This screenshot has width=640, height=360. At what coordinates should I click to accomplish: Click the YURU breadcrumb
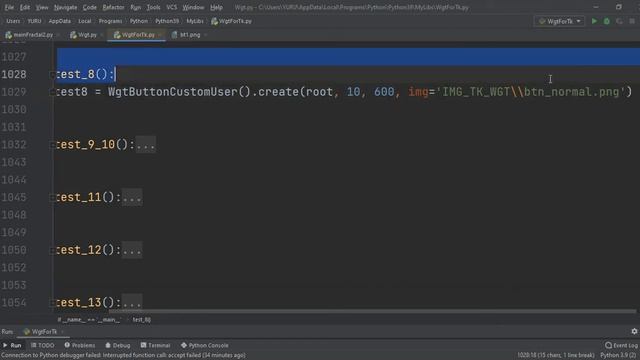[34, 21]
